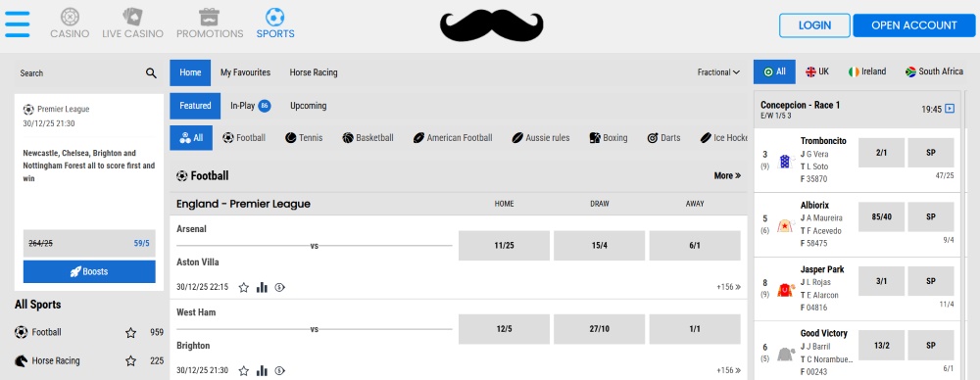This screenshot has height=380, width=980.
Task: Open the England - Premier League heading
Action: [x=243, y=204]
